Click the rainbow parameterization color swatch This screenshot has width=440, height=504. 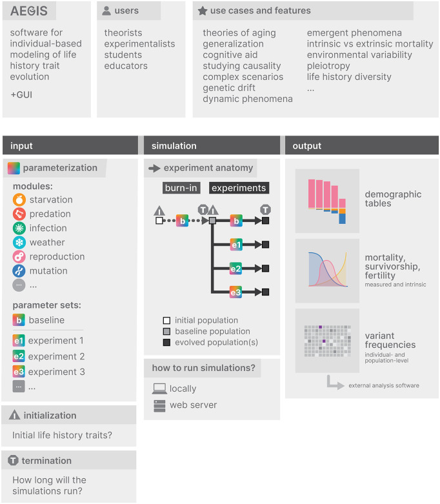[14, 168]
